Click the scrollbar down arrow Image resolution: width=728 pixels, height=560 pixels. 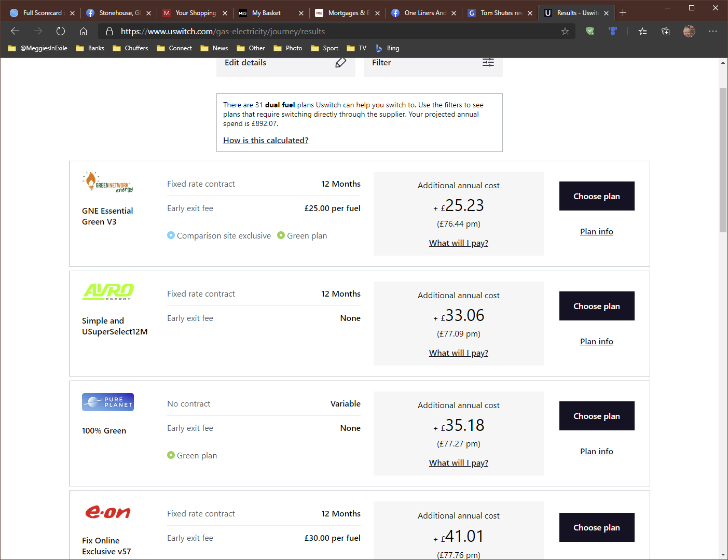(x=723, y=555)
